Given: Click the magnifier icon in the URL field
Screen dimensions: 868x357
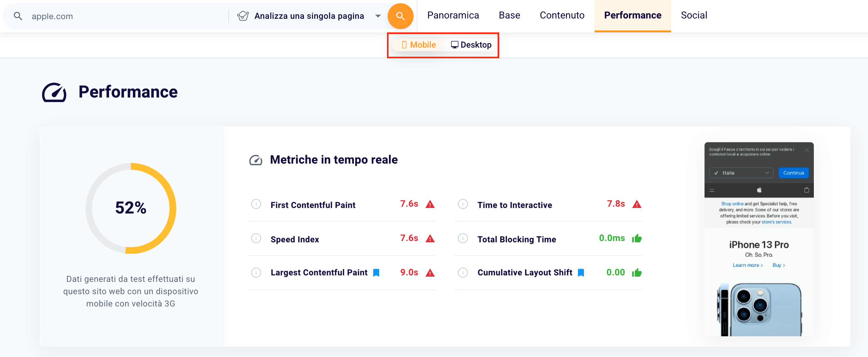Looking at the screenshot, I should point(18,16).
